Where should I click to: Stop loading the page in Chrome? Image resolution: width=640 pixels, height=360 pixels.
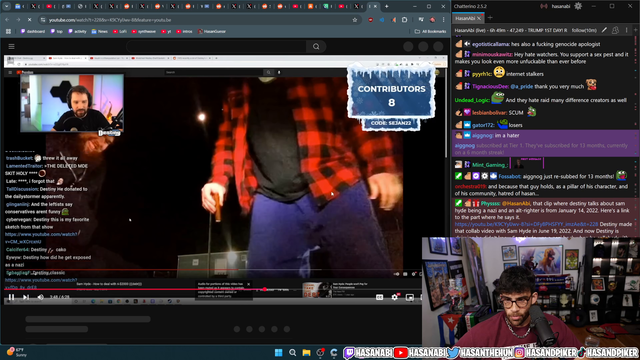pyautogui.click(x=29, y=20)
